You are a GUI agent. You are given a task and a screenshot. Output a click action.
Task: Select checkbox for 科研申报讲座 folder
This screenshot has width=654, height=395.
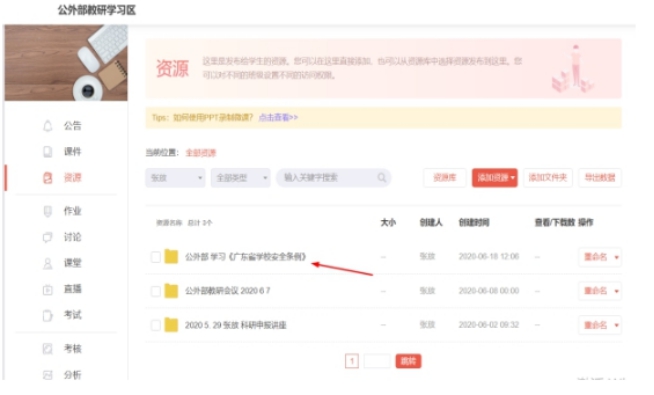coord(156,325)
